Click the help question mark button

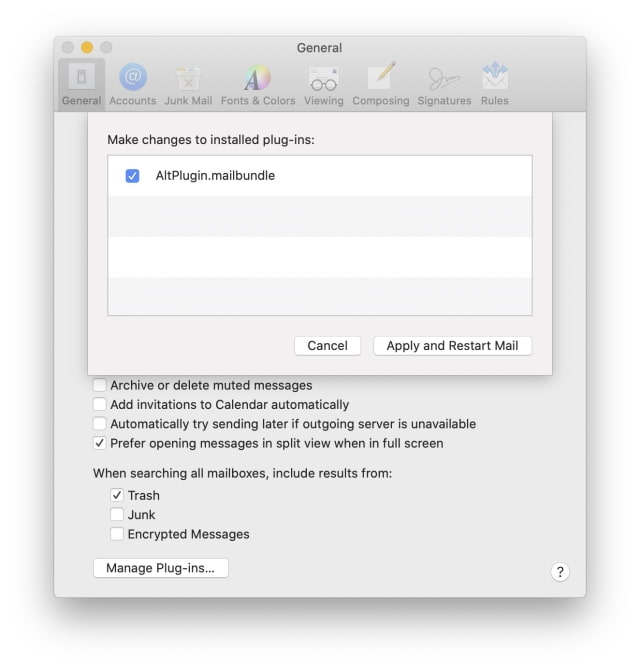click(x=560, y=572)
